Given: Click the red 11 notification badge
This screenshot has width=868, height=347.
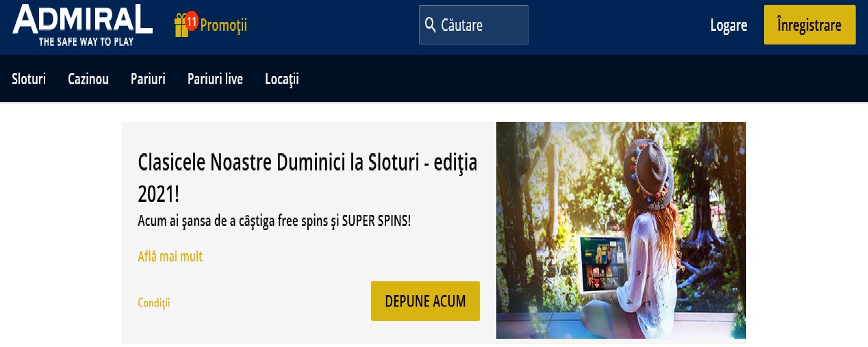Looking at the screenshot, I should (192, 21).
